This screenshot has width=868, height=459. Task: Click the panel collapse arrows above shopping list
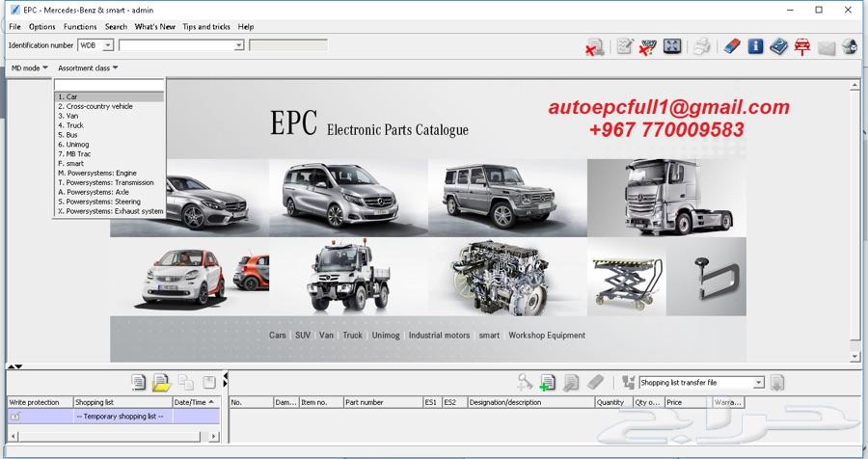coord(14,366)
